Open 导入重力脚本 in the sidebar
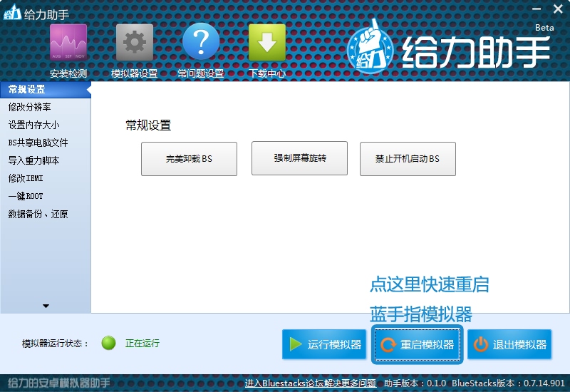 (x=33, y=160)
